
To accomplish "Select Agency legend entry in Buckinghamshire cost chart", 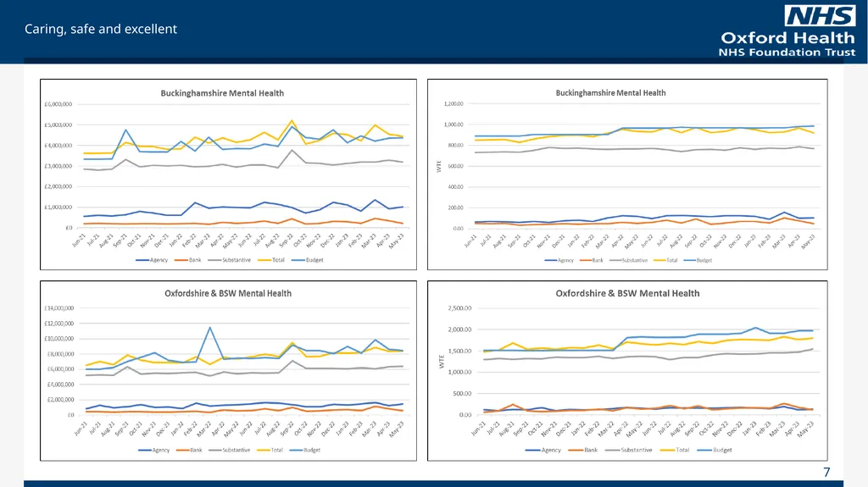I will pos(152,260).
